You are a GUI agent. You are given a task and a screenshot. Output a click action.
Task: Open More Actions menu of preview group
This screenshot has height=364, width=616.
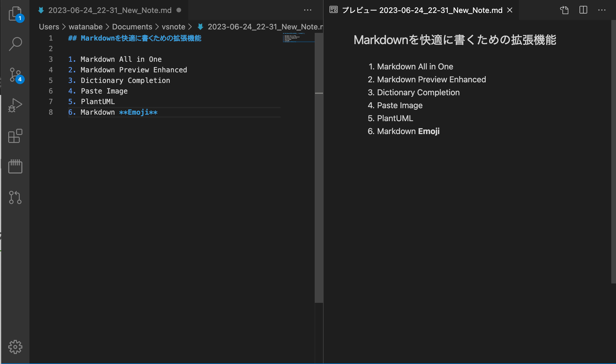[602, 10]
